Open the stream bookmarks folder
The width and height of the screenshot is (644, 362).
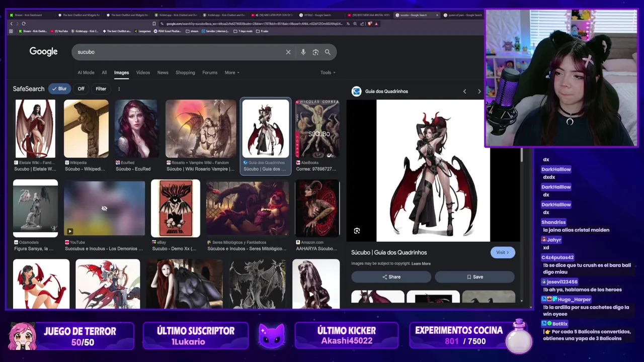(192, 31)
